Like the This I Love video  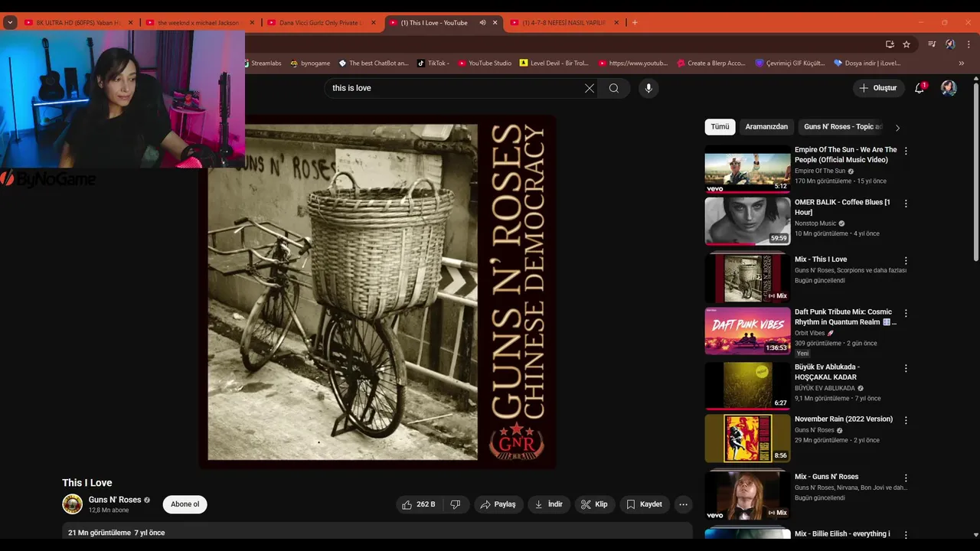(418, 504)
